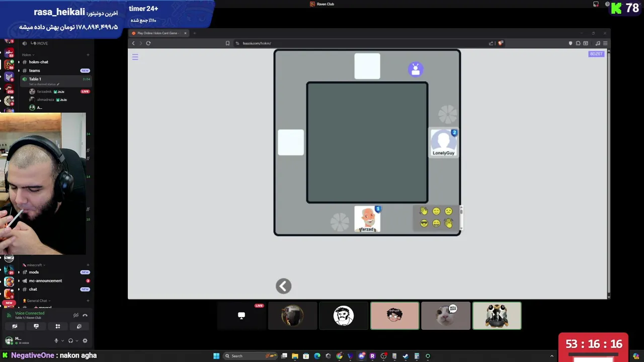
Task: Deafen headphones in user panel
Action: click(70, 340)
